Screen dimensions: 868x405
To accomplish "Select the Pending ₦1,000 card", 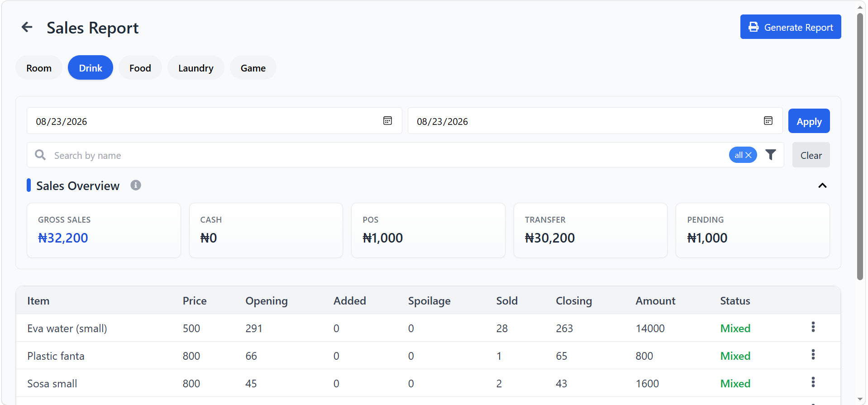I will coord(753,230).
